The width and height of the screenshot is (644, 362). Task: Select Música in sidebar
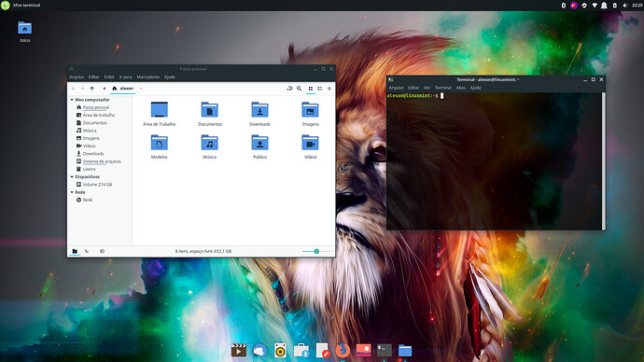coord(87,131)
